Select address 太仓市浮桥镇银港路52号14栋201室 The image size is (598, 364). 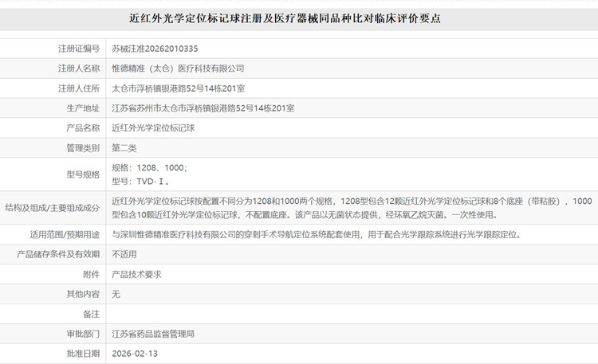[x=178, y=88]
